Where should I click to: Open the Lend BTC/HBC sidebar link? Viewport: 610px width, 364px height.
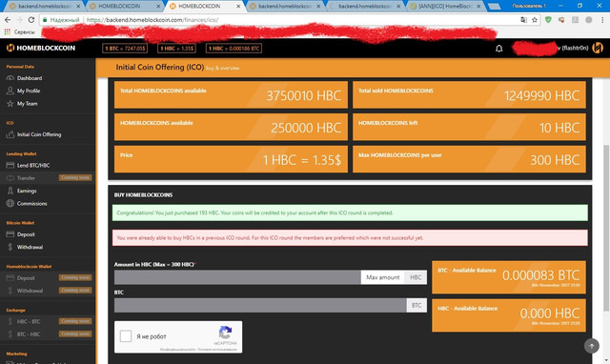point(33,165)
